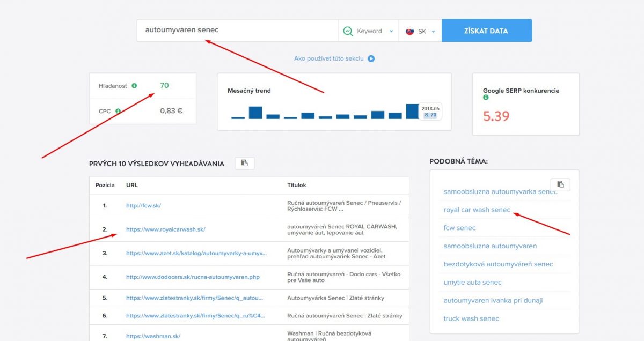644x341 pixels.
Task: Click the 'Ručná autoumyváreň - Dodo cars' title
Action: [x=344, y=277]
